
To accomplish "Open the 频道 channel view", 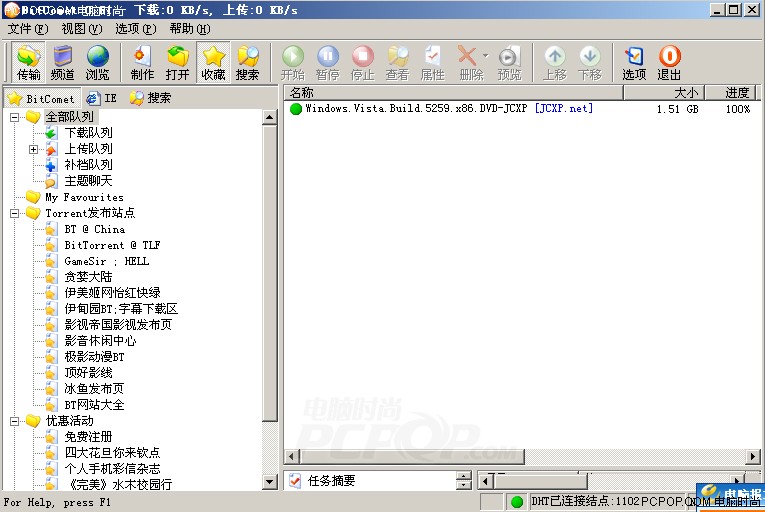I will (62, 62).
